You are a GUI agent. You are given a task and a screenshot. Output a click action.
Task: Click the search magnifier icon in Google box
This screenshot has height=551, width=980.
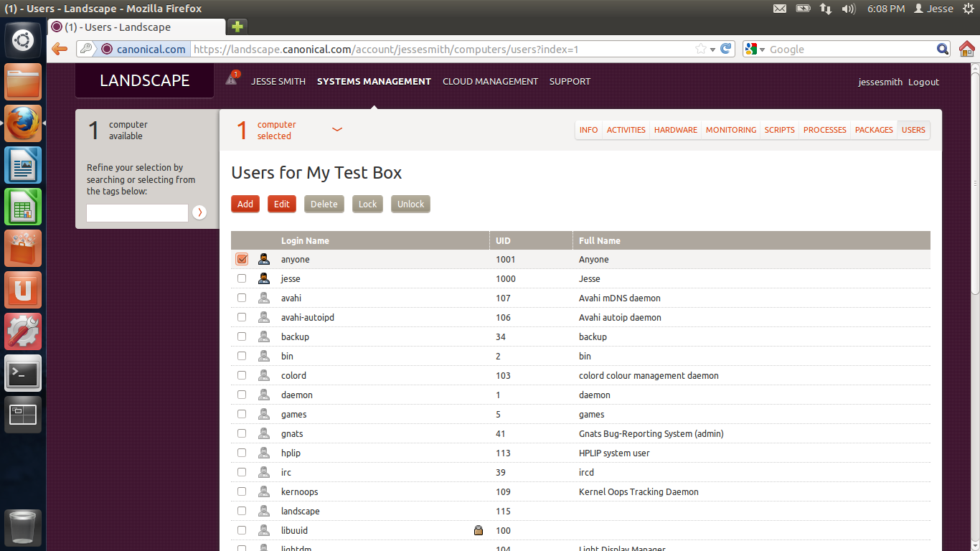click(x=943, y=50)
